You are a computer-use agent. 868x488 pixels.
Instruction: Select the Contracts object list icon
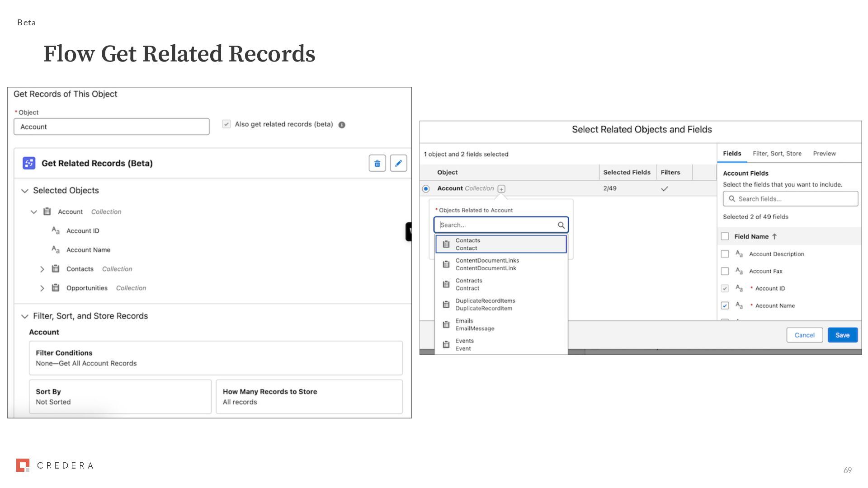pos(446,284)
